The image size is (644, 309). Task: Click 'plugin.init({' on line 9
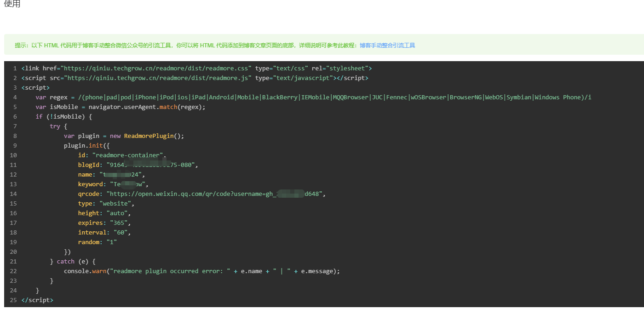tap(87, 146)
